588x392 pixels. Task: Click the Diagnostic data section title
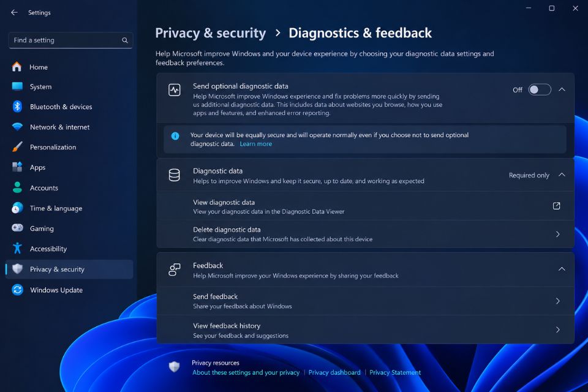pos(217,171)
